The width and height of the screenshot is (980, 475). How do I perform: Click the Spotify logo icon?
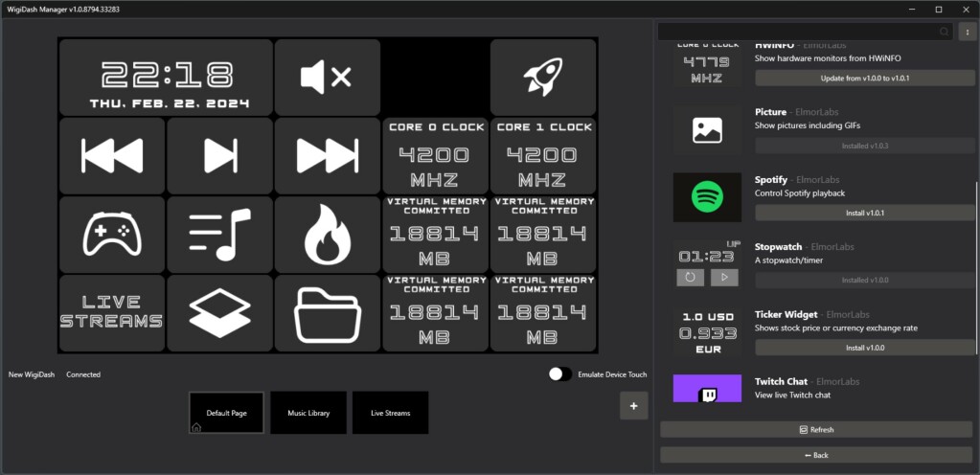708,197
